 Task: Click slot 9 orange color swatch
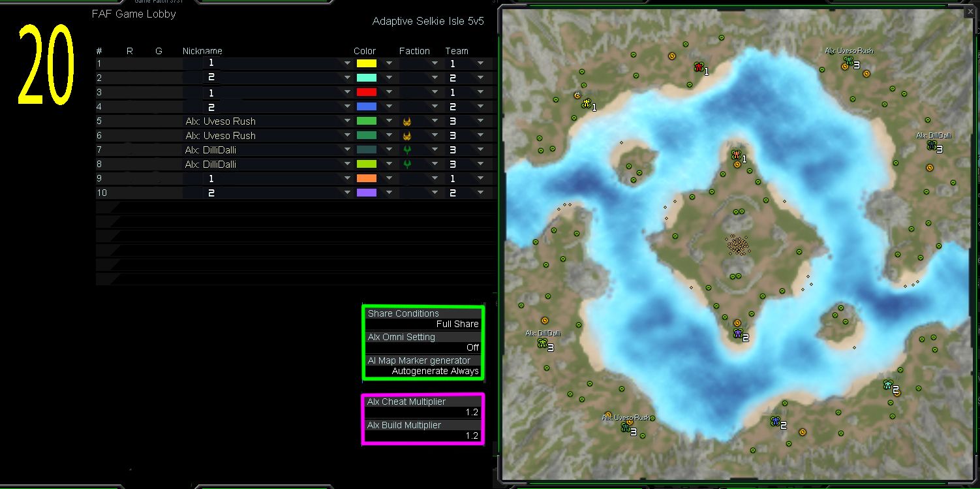click(x=367, y=179)
